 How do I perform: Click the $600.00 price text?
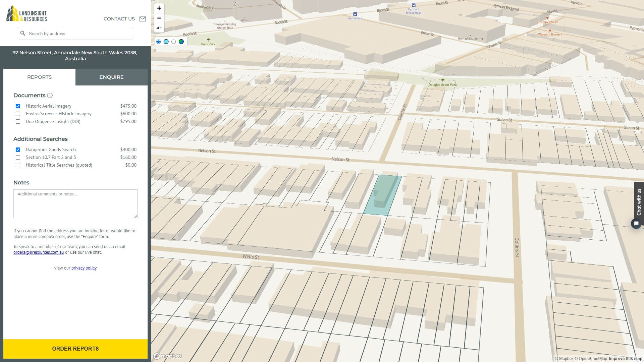(128, 114)
